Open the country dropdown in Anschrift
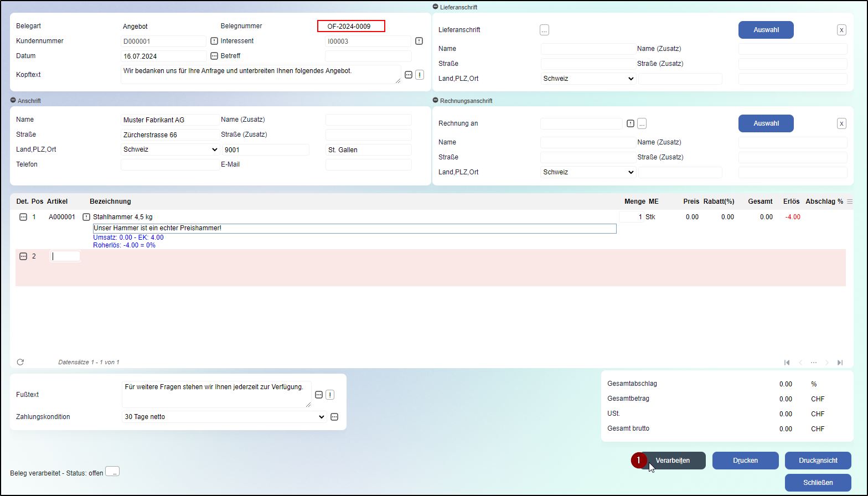Image resolution: width=868 pixels, height=496 pixels. point(170,149)
